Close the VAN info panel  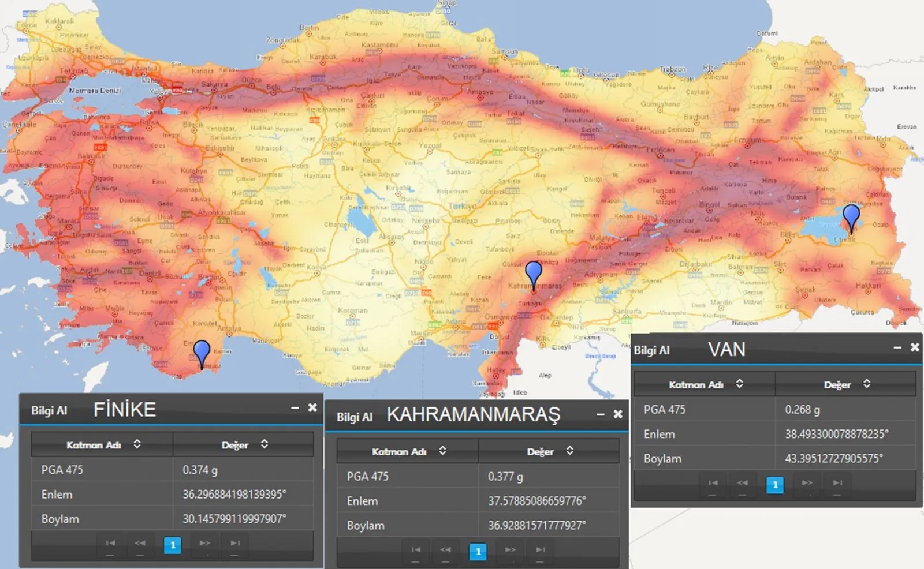coord(915,347)
